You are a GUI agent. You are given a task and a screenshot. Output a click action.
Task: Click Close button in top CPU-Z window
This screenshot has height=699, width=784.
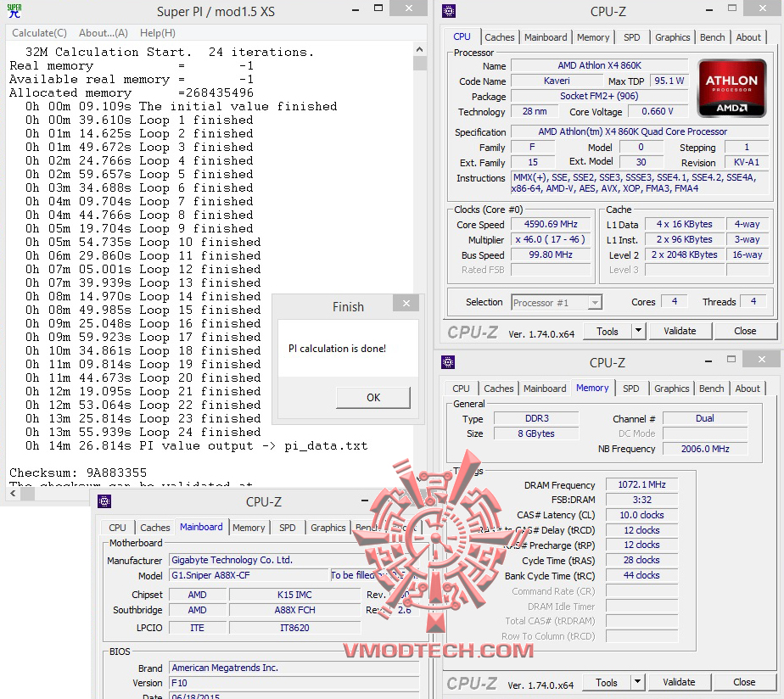coord(745,331)
